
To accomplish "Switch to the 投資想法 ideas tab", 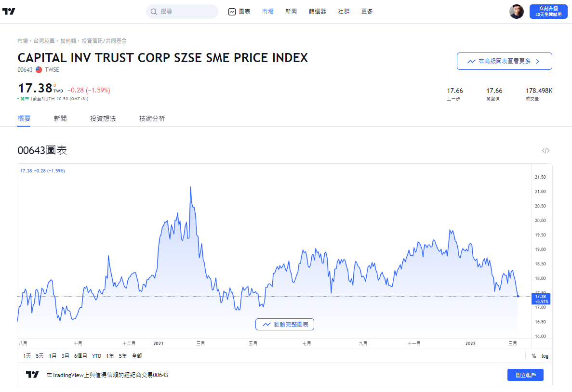I will 103,118.
